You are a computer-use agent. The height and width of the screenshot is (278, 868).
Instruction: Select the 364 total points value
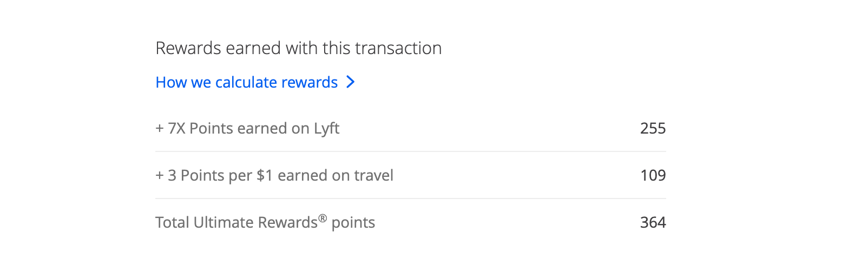[x=653, y=222]
